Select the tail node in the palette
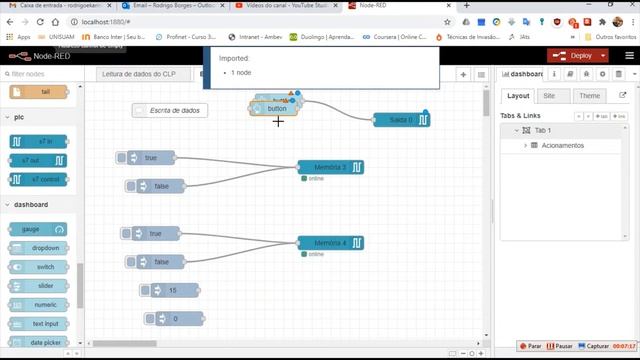The width and height of the screenshot is (640, 360). point(38,92)
